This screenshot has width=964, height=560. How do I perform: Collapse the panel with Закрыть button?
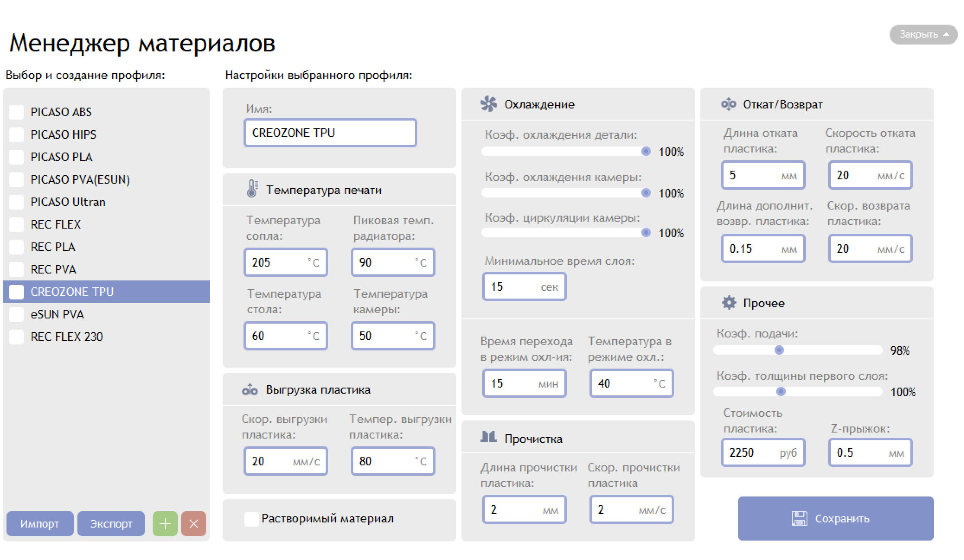tap(923, 34)
